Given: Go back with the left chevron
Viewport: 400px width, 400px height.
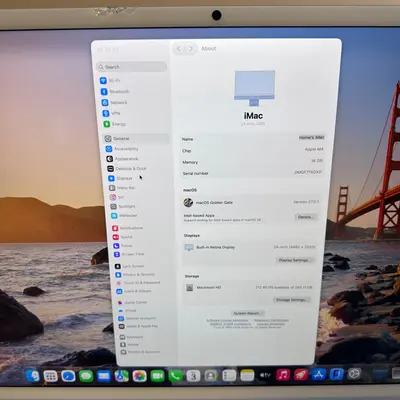Looking at the screenshot, I should [x=179, y=49].
